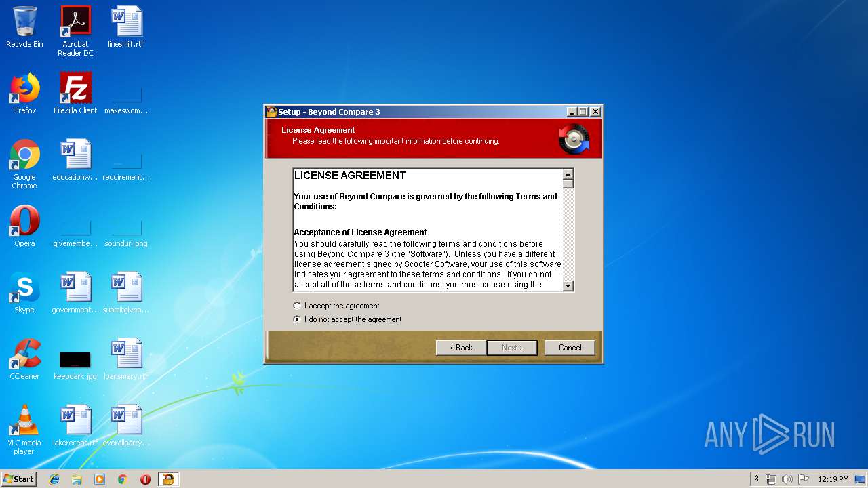
Task: Click the setup window title bar icon
Action: [x=271, y=112]
